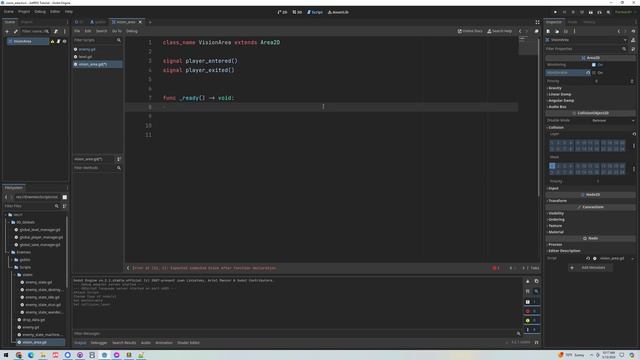
Task: Open the Project menu
Action: pyautogui.click(x=24, y=11)
